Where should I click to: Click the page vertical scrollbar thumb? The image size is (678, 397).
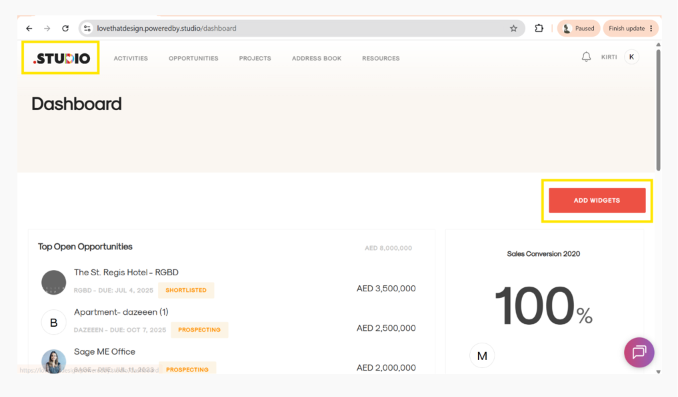[658, 110]
